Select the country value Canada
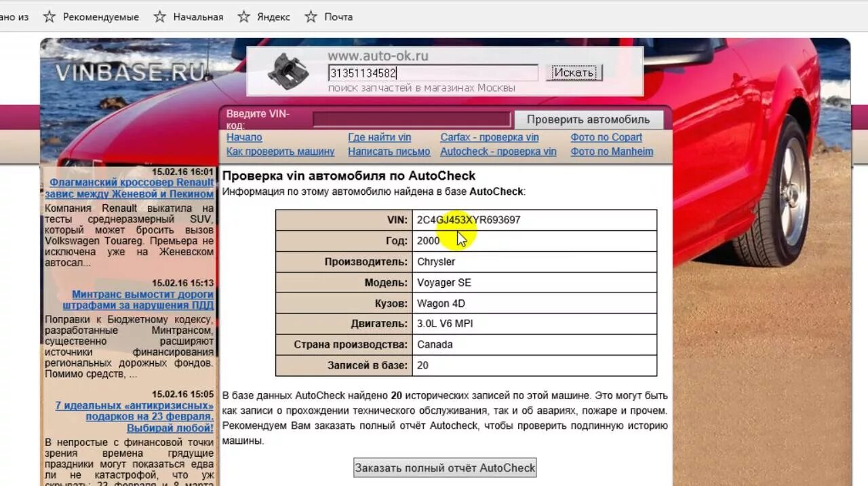The height and width of the screenshot is (486, 868). pyautogui.click(x=435, y=345)
